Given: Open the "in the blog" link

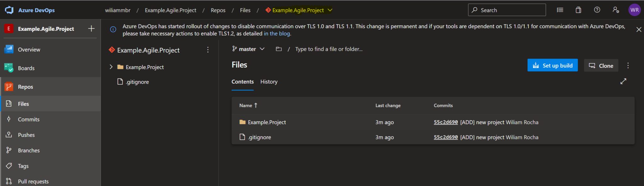Looking at the screenshot, I should (x=277, y=34).
